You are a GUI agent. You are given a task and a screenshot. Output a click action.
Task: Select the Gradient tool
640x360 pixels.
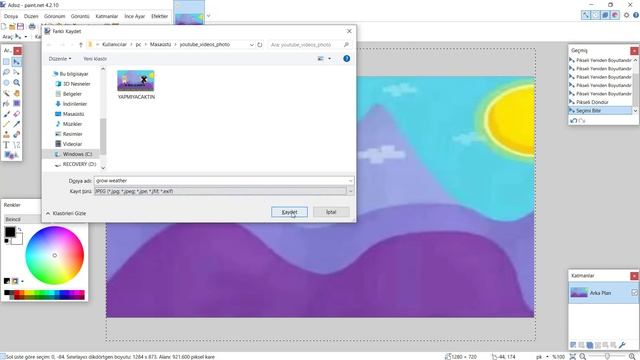point(16,103)
